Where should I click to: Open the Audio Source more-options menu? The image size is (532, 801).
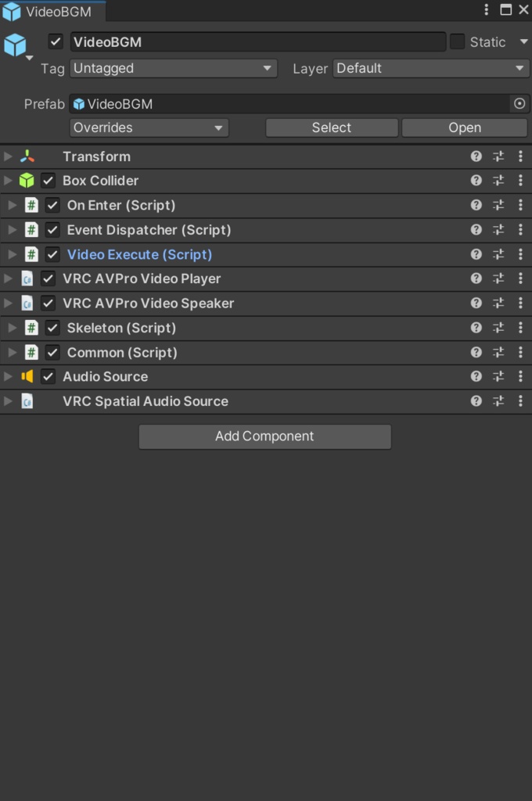(520, 376)
